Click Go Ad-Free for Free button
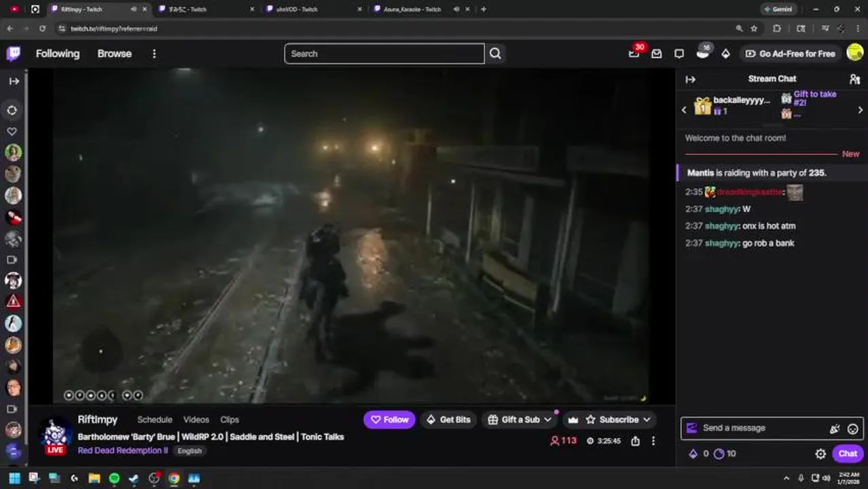The image size is (868, 489). pyautogui.click(x=790, y=54)
